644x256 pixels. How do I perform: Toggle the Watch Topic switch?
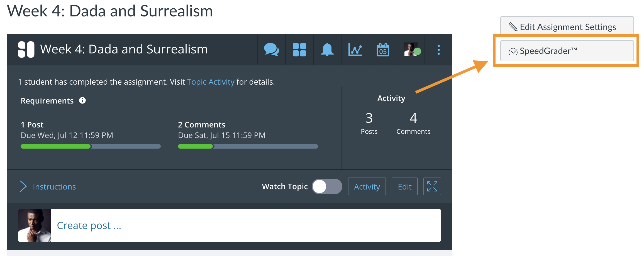tap(327, 186)
